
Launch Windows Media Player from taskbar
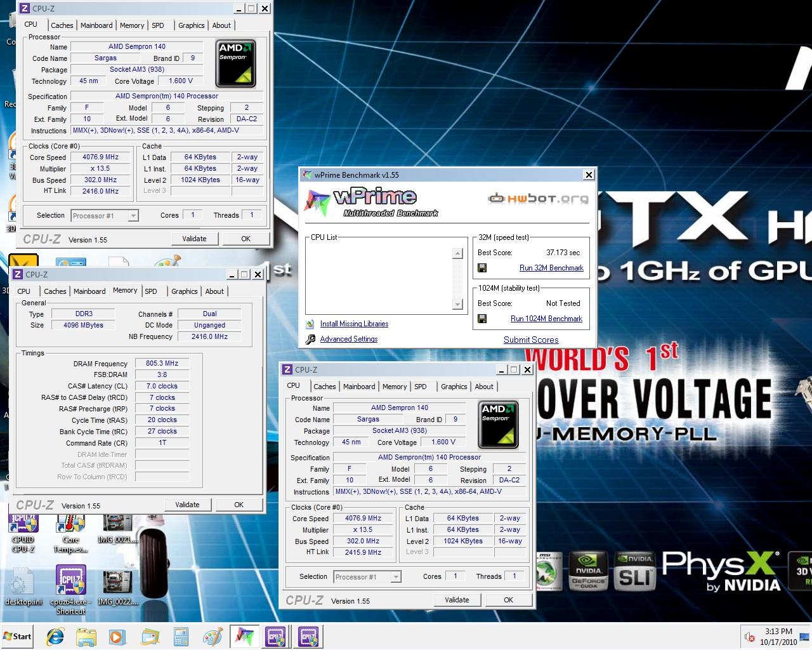[x=117, y=636]
